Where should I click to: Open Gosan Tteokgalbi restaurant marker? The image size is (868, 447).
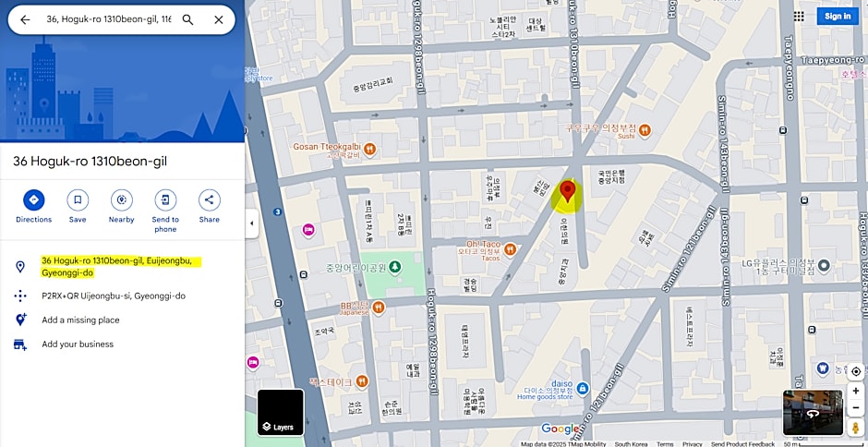[x=370, y=149]
